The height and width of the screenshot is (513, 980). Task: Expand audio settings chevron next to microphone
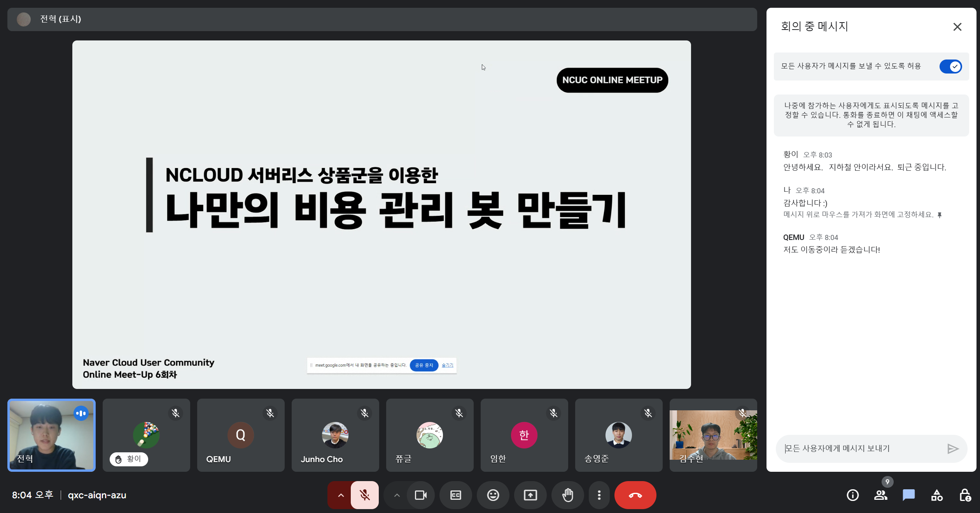(x=341, y=495)
